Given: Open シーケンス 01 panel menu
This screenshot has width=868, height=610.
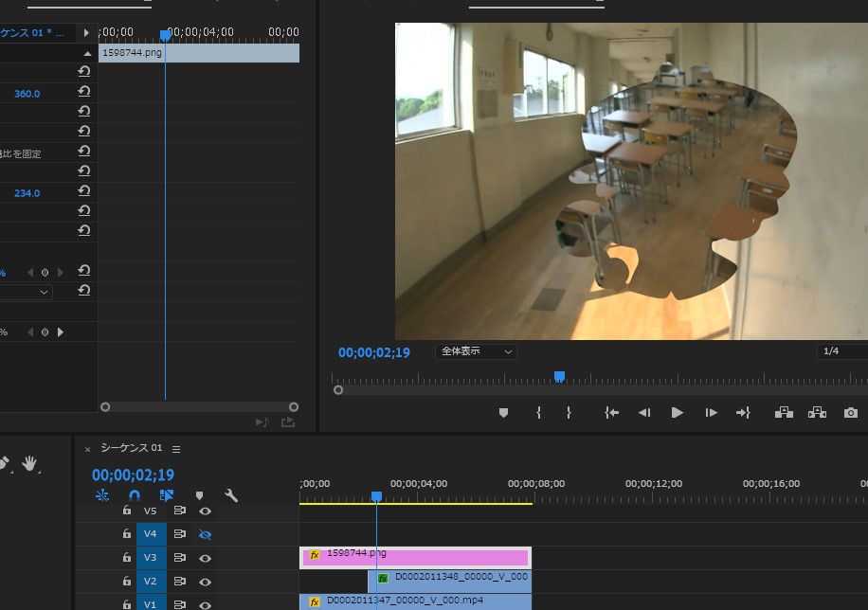Looking at the screenshot, I should point(176,449).
